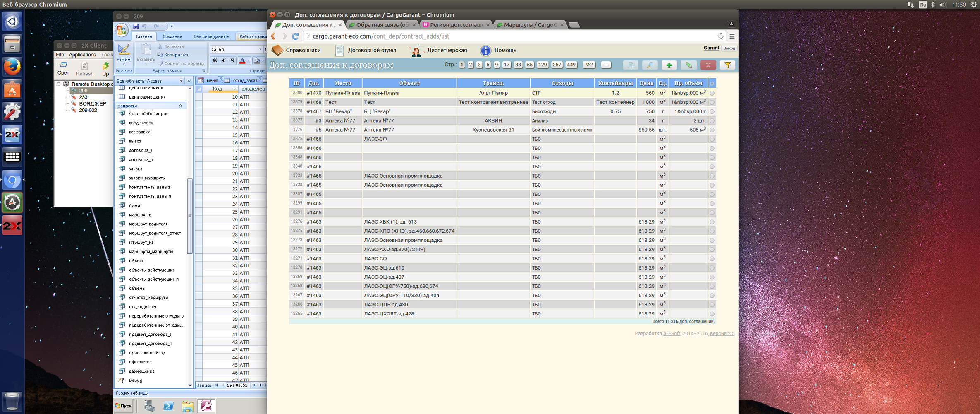Open Все объекты Access navigation dropdown
980x414 pixels.
coord(181,81)
